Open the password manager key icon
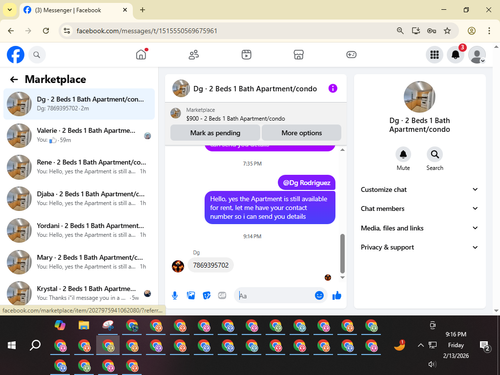 coord(431,31)
